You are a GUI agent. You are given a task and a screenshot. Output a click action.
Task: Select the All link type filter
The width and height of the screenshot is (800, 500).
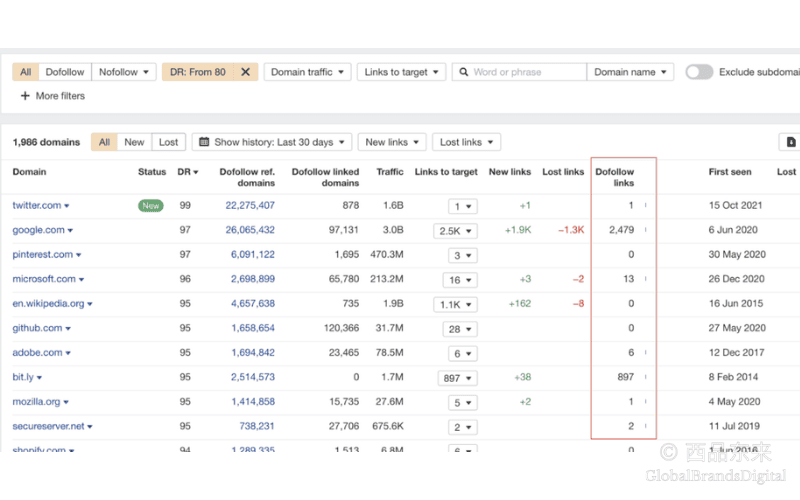pos(26,72)
